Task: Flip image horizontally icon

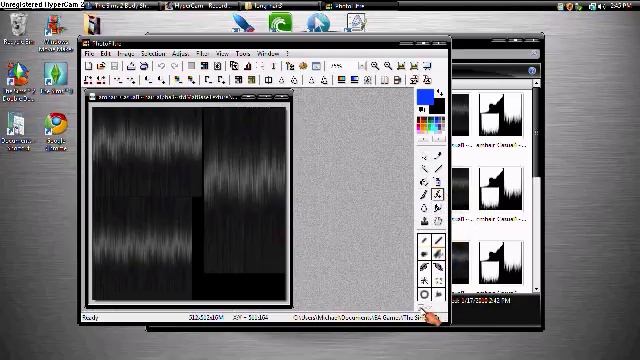Action: 384,80
